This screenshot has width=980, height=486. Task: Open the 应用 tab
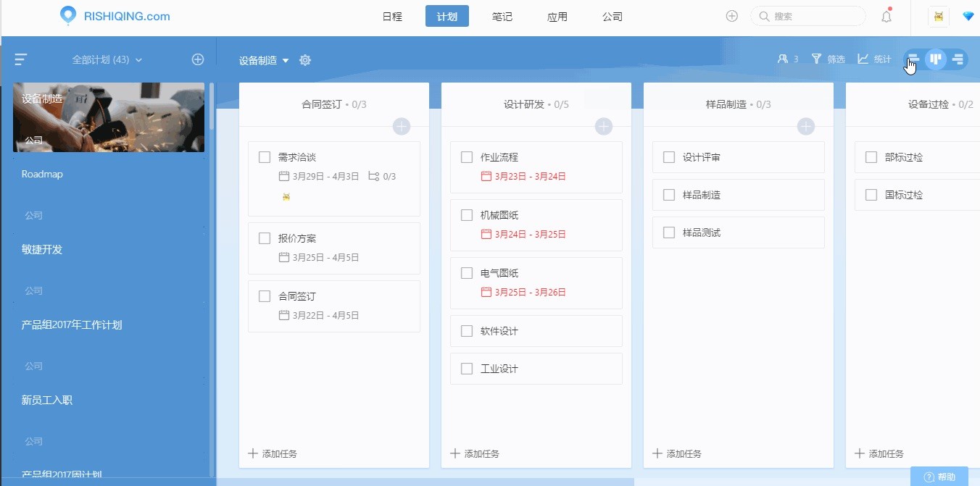click(x=557, y=16)
